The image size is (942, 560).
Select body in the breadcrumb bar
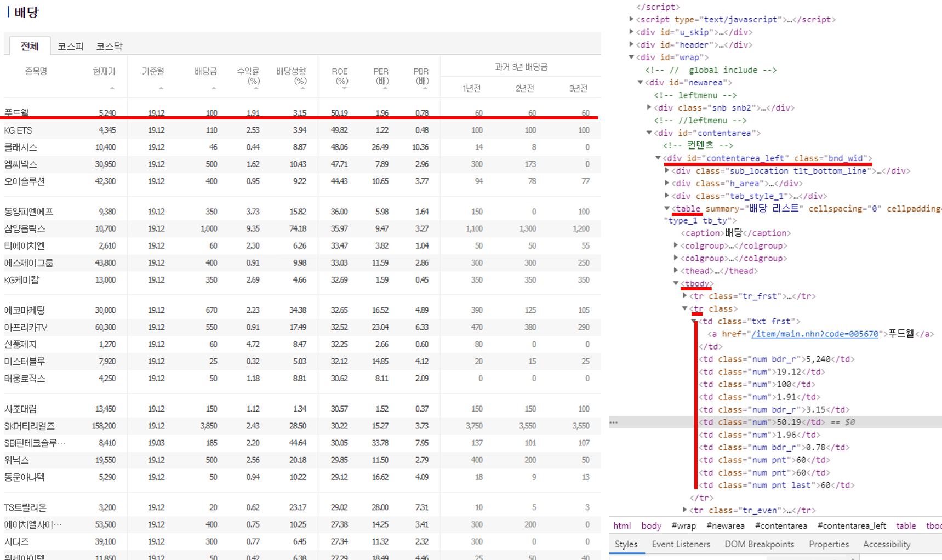[651, 525]
